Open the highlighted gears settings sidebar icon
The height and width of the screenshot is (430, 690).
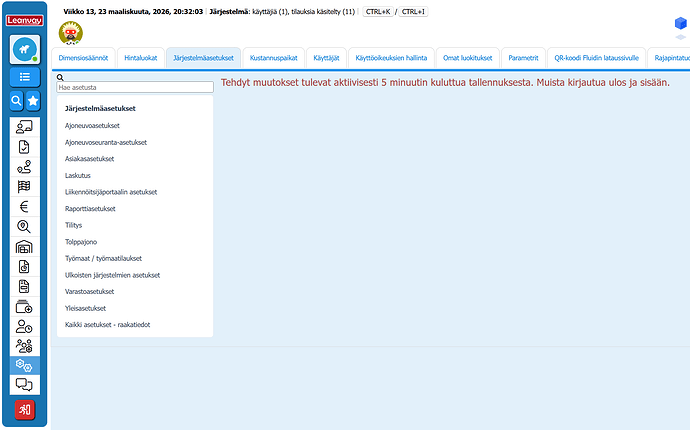point(24,365)
